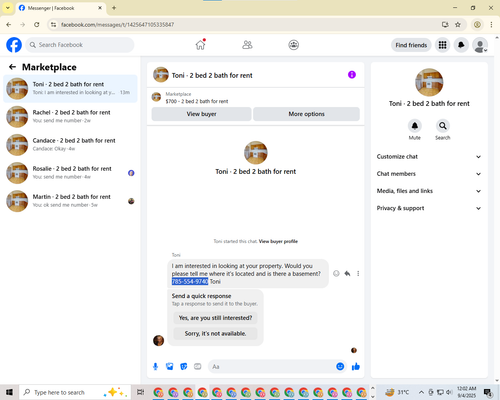Expand Chat members section
The width and height of the screenshot is (500, 400).
click(429, 174)
